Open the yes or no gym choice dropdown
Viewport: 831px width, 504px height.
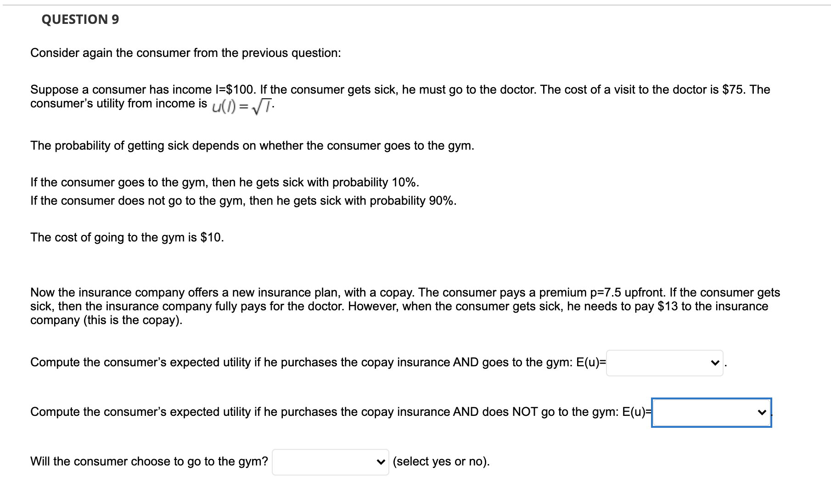coord(324,462)
